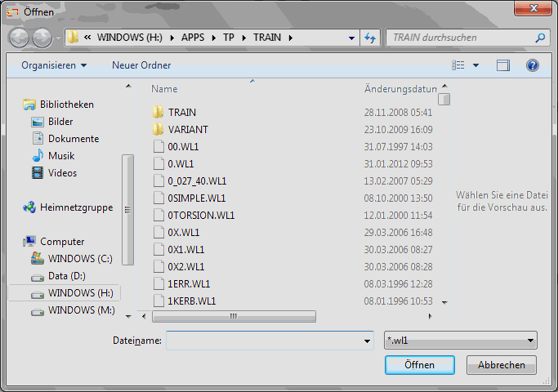Expand the Dateiname history dropdown arrow
Screen dimensions: 558x392
(367, 341)
